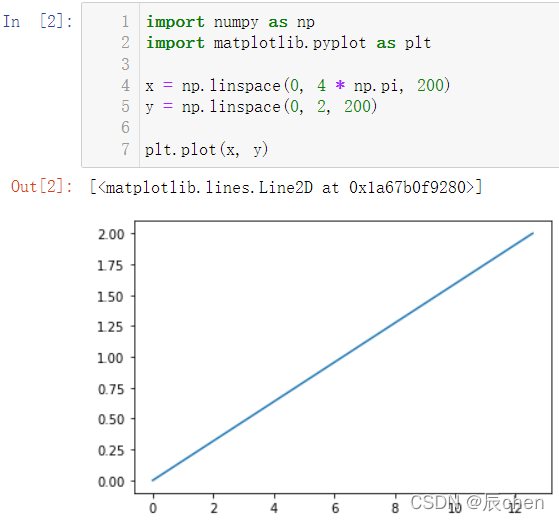Click the 8 x-axis tick label
Viewport: 559px width, 521px height.
[x=395, y=508]
